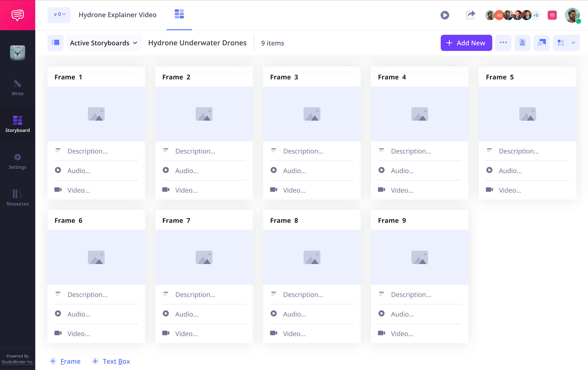The height and width of the screenshot is (370, 588).
Task: Expand grid layout options chevron
Action: [573, 43]
